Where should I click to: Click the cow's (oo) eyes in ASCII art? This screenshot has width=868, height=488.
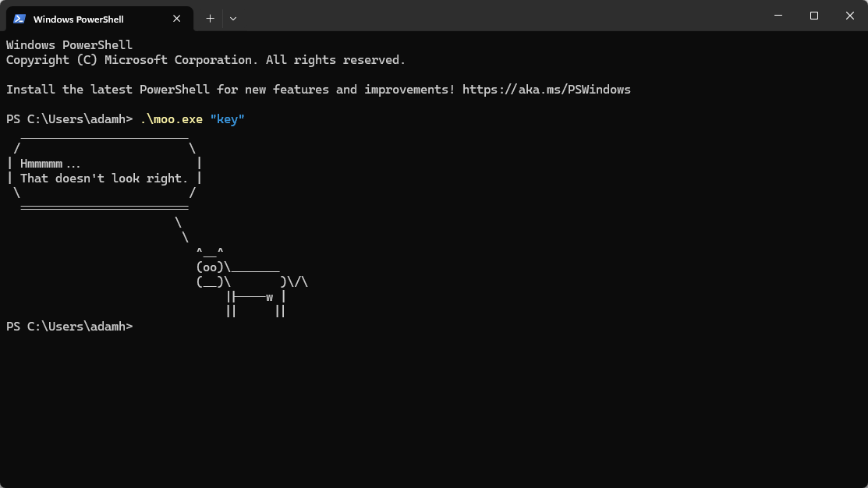point(210,268)
